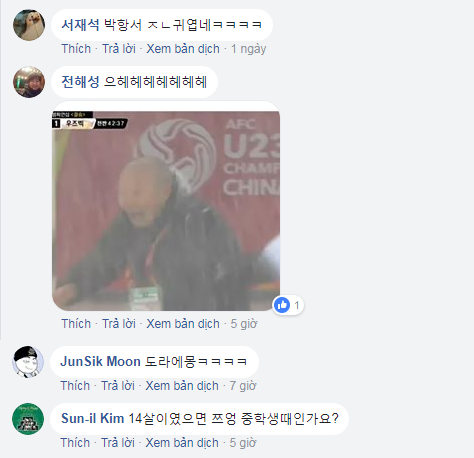Open Sun-il Kim's profile name link
Image resolution: width=474 pixels, height=458 pixels.
click(x=93, y=418)
